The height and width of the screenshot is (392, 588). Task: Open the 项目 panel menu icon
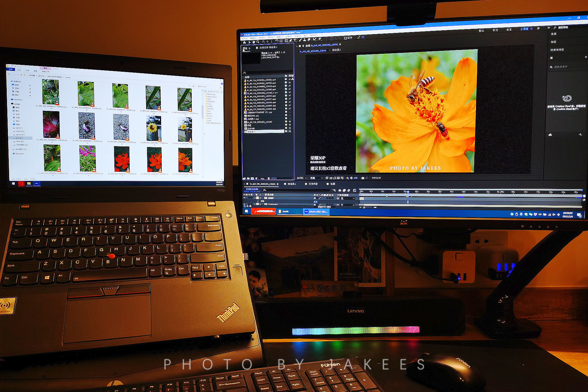pyautogui.click(x=249, y=48)
